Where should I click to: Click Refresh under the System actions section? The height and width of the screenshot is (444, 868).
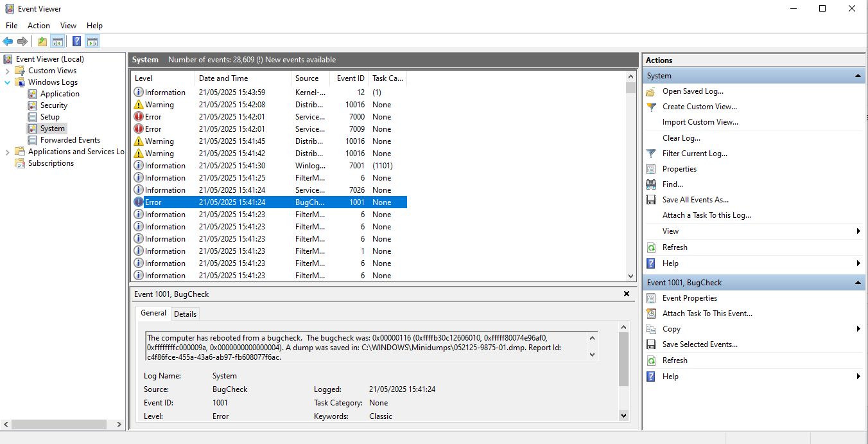pyautogui.click(x=675, y=247)
